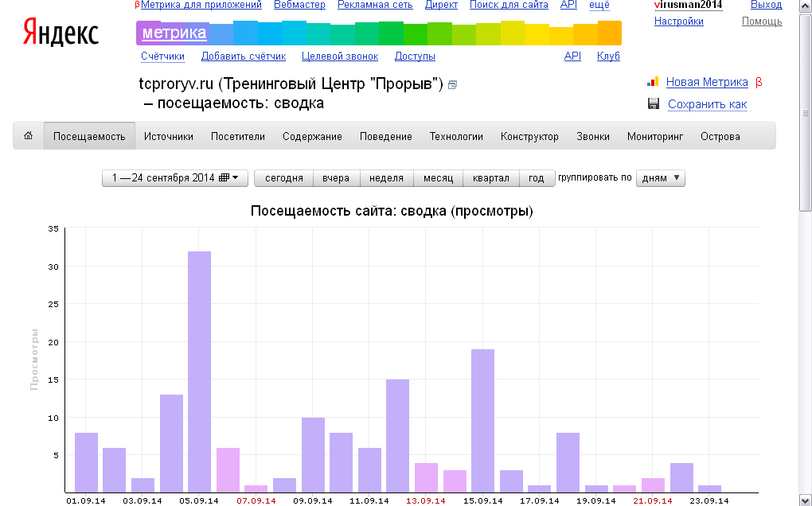The height and width of the screenshot is (506, 812).
Task: Open the Содержание tab
Action: (x=312, y=137)
